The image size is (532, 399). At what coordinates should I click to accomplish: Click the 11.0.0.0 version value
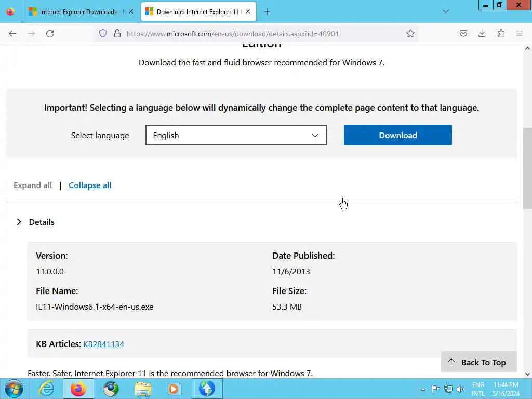click(50, 271)
